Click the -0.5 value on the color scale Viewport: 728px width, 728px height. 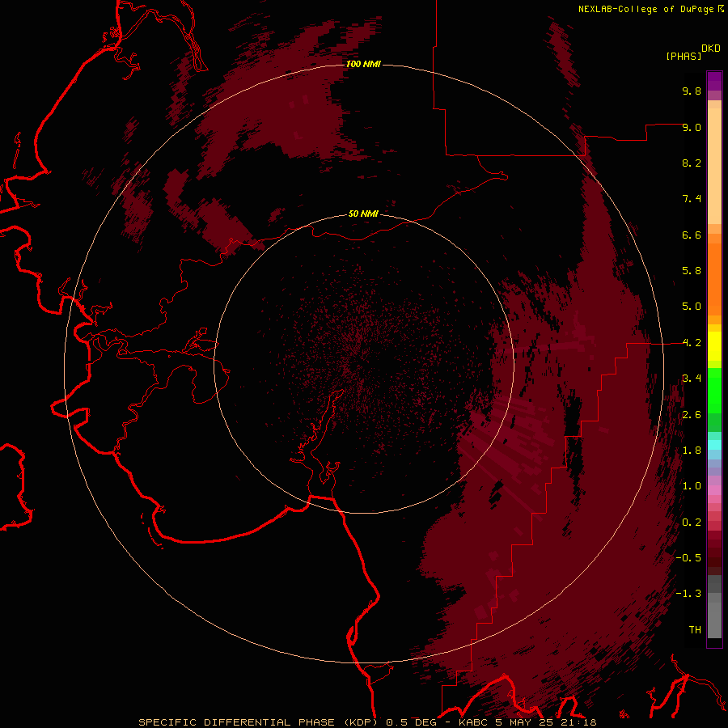click(688, 558)
